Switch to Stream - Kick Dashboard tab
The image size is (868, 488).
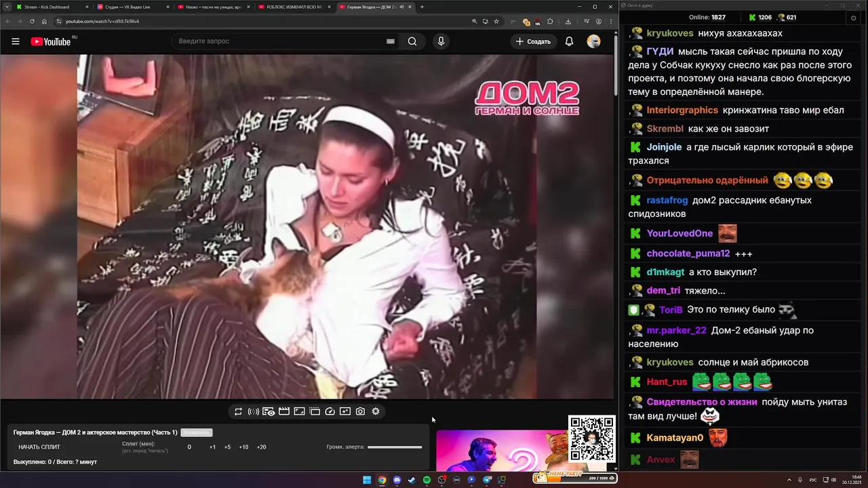(52, 7)
